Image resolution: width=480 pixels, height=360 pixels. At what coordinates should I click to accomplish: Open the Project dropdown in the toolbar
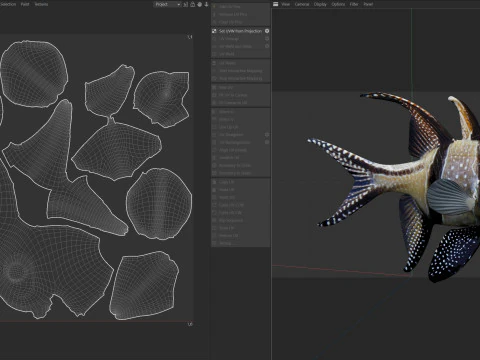(167, 4)
